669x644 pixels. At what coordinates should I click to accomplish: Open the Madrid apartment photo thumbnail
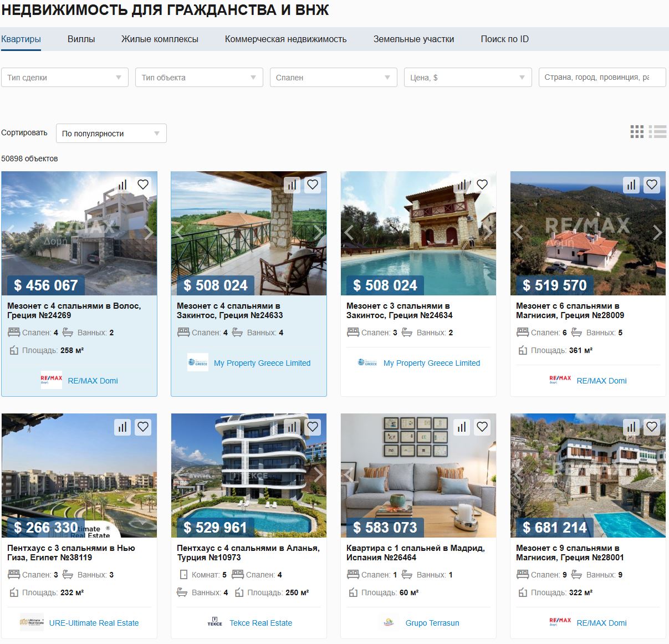click(x=418, y=476)
